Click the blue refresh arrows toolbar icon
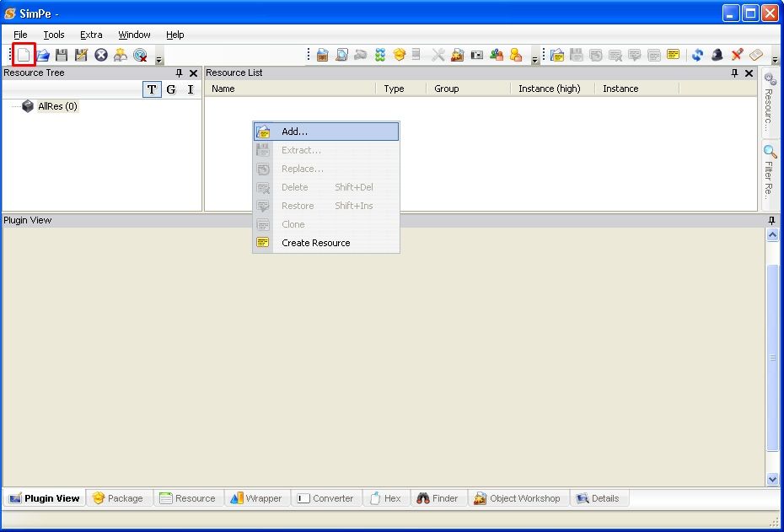 (697, 55)
